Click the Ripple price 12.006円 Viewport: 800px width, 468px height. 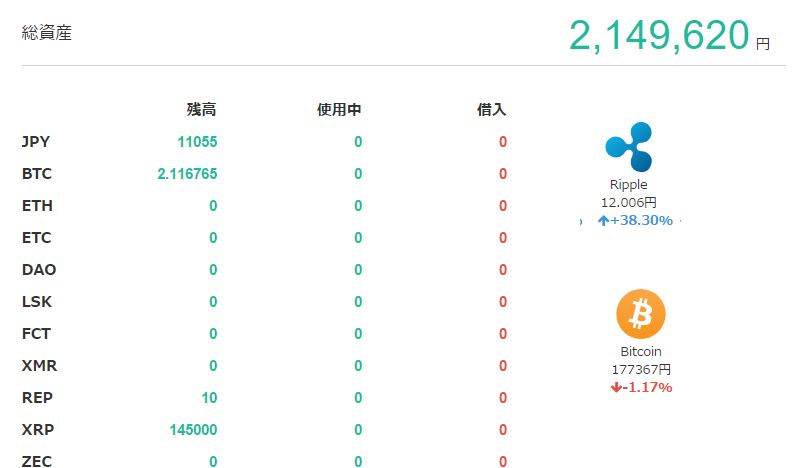[628, 202]
